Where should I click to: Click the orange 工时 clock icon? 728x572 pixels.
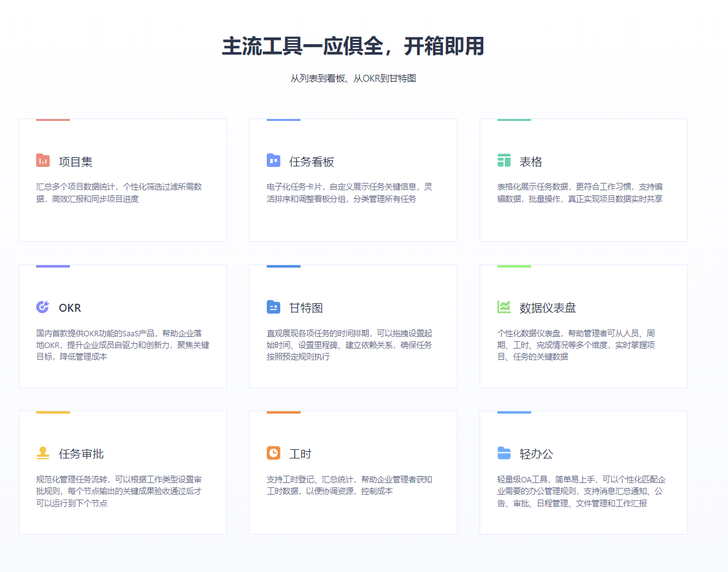(274, 453)
